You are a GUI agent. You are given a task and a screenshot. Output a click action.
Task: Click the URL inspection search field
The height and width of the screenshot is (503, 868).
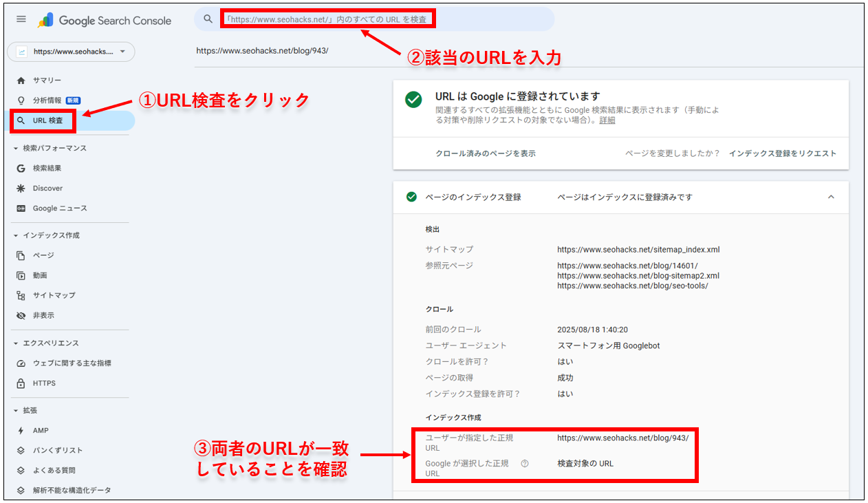(x=374, y=19)
